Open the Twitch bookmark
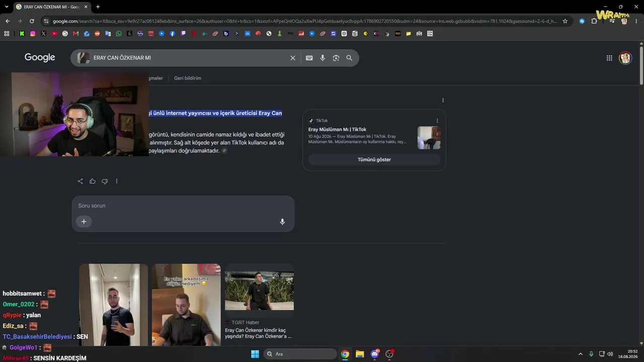The image size is (644, 362). [183, 34]
